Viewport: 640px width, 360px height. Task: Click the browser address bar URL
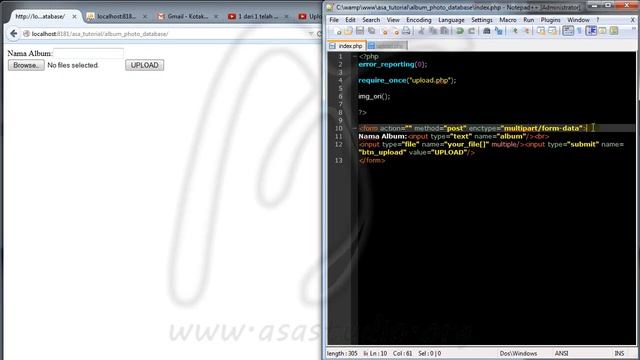pos(100,34)
